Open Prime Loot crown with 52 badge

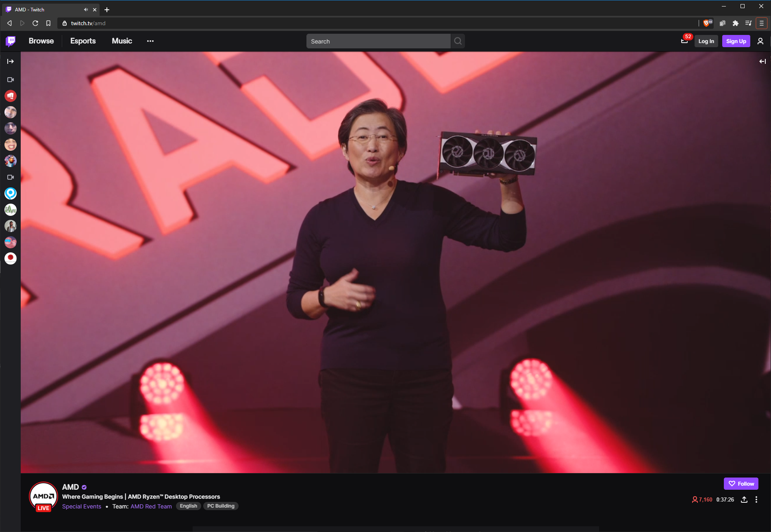685,41
